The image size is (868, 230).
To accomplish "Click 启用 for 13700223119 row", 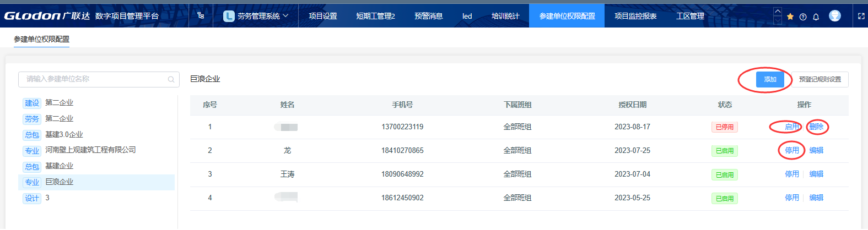I will (792, 127).
